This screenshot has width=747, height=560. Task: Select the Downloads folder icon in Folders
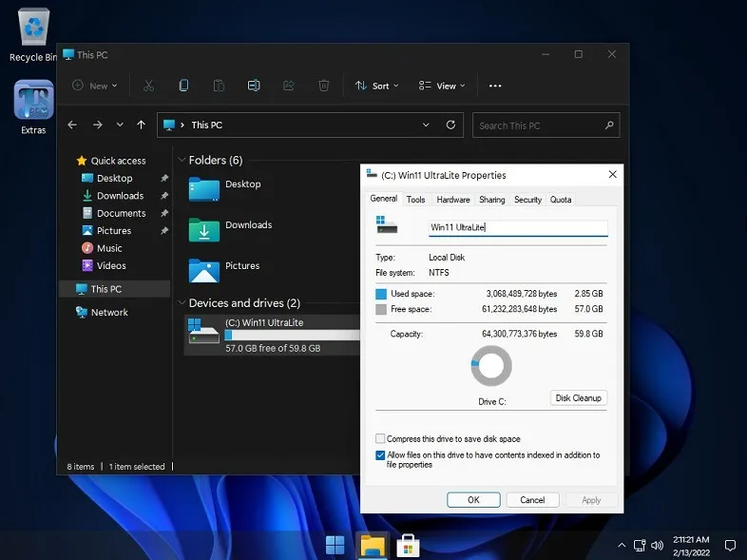tap(204, 230)
